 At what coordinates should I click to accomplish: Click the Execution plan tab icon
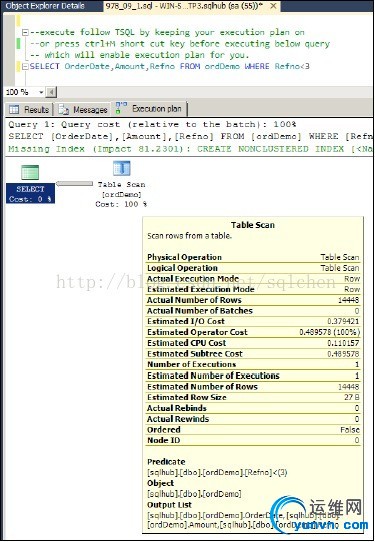click(121, 107)
